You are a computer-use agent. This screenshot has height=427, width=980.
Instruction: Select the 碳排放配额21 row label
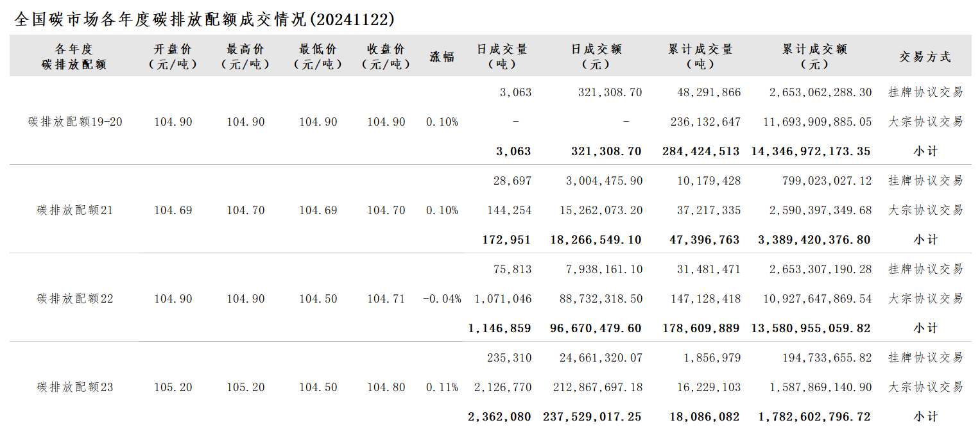[x=75, y=210]
